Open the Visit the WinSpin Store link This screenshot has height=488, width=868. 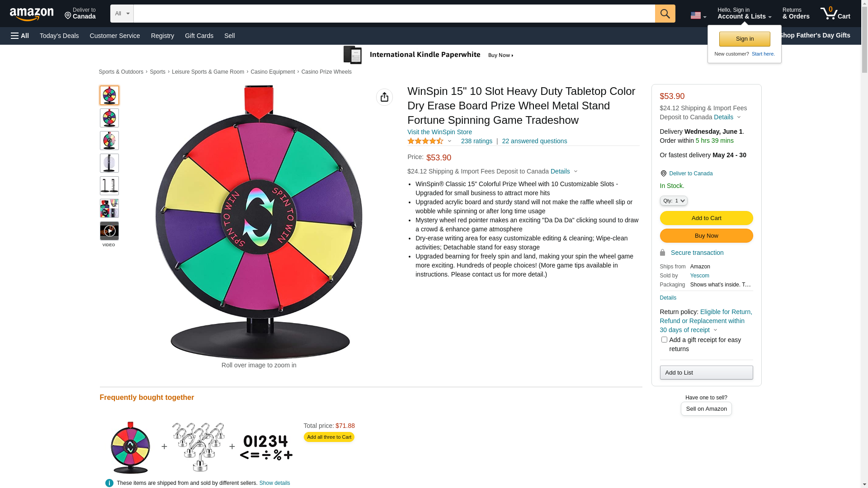tap(439, 132)
